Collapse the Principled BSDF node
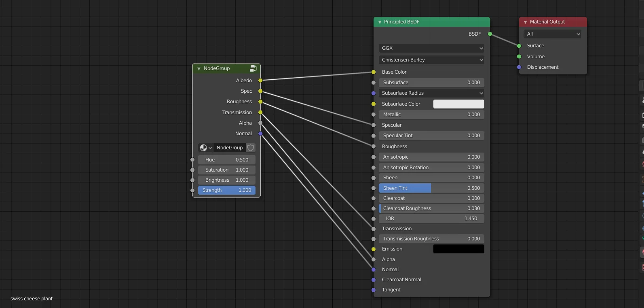This screenshot has height=308, width=644. [380, 22]
